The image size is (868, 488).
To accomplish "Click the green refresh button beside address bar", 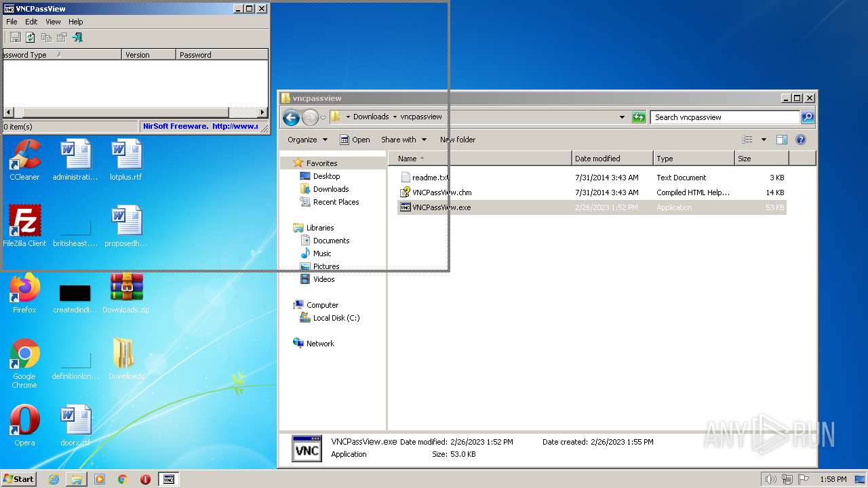I will (639, 117).
